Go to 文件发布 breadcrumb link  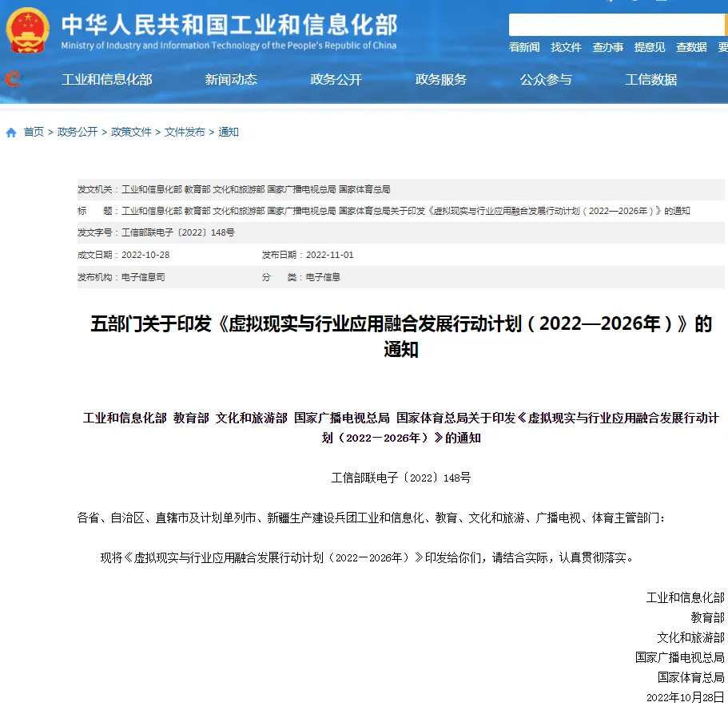coord(185,133)
